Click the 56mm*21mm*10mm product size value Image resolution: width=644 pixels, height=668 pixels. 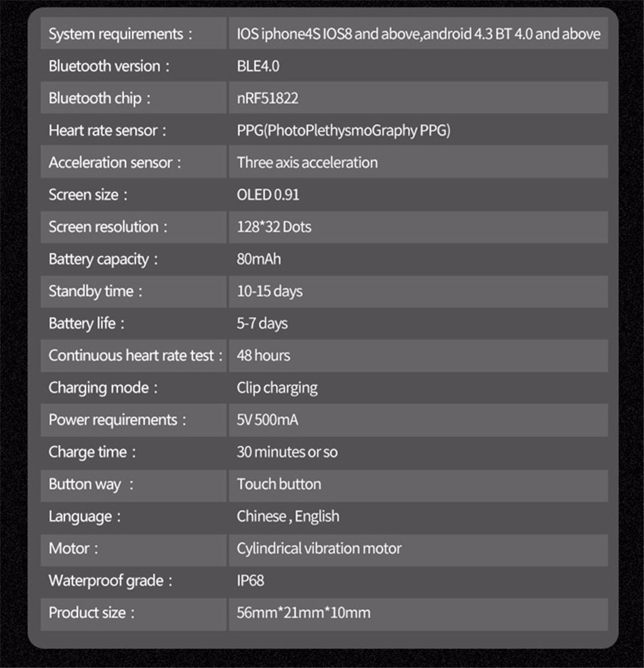click(x=304, y=613)
